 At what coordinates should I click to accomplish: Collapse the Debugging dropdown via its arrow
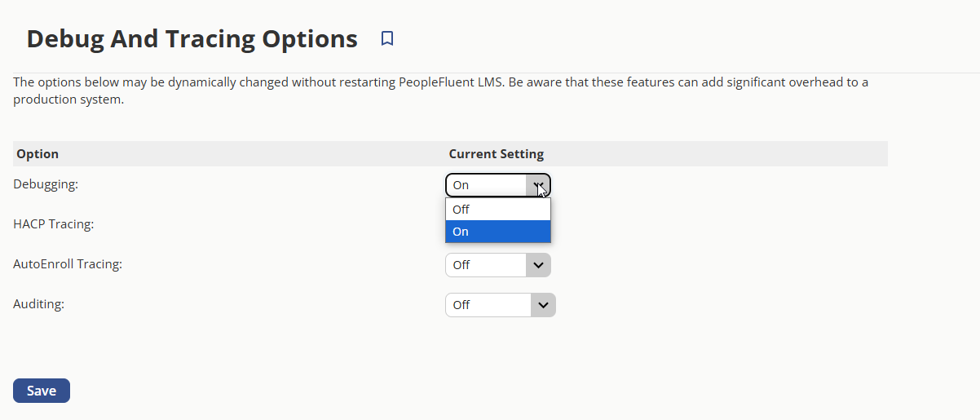(538, 185)
